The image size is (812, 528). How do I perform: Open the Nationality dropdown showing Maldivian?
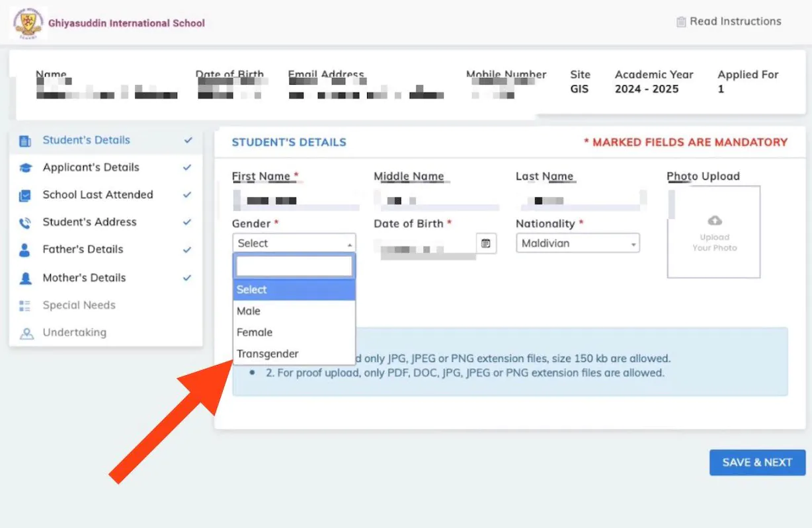pyautogui.click(x=577, y=243)
